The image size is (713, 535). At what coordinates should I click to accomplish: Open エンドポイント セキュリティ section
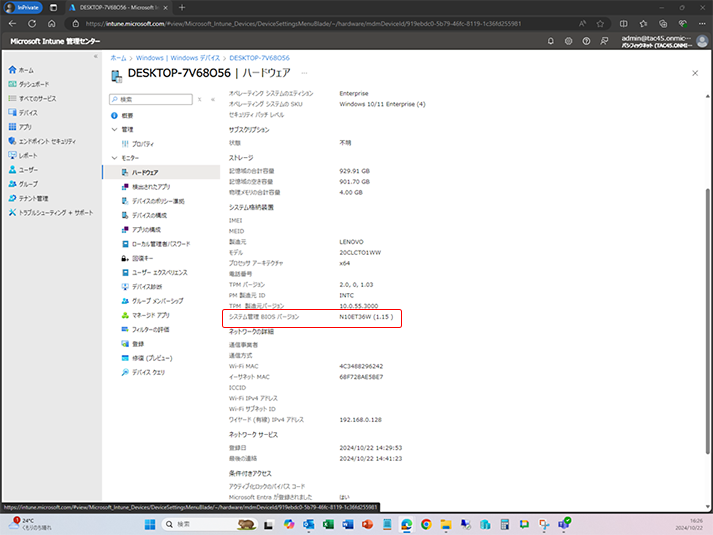point(42,141)
